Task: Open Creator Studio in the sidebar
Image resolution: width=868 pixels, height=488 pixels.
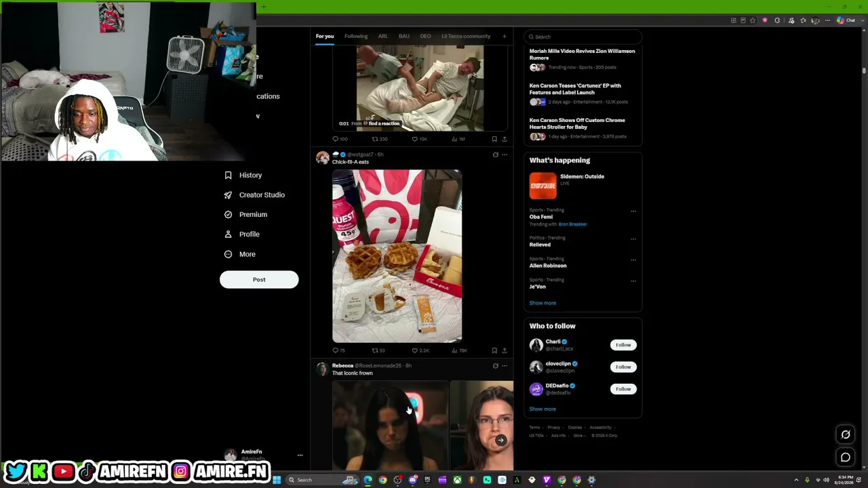Action: click(254, 195)
